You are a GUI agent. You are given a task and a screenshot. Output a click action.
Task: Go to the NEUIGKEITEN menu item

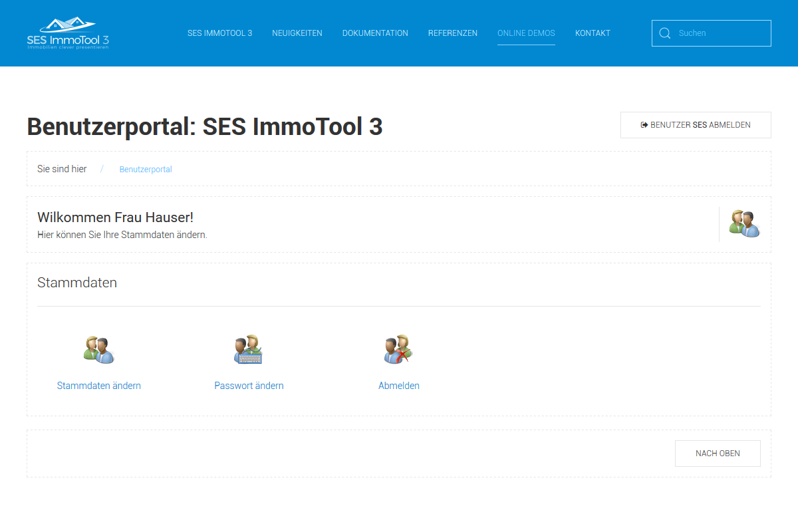pyautogui.click(x=297, y=33)
